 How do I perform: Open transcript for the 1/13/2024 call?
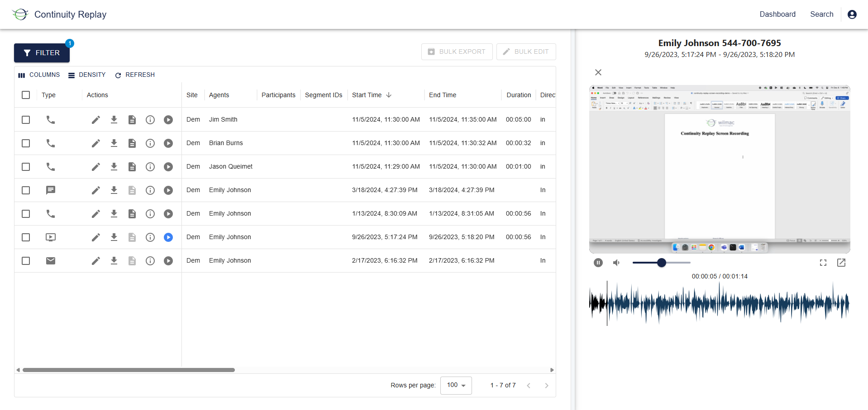(x=132, y=214)
